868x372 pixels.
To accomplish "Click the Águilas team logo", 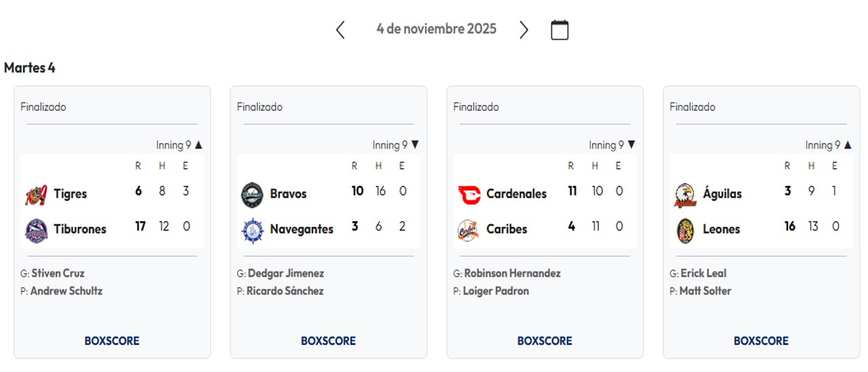I will coord(685,195).
